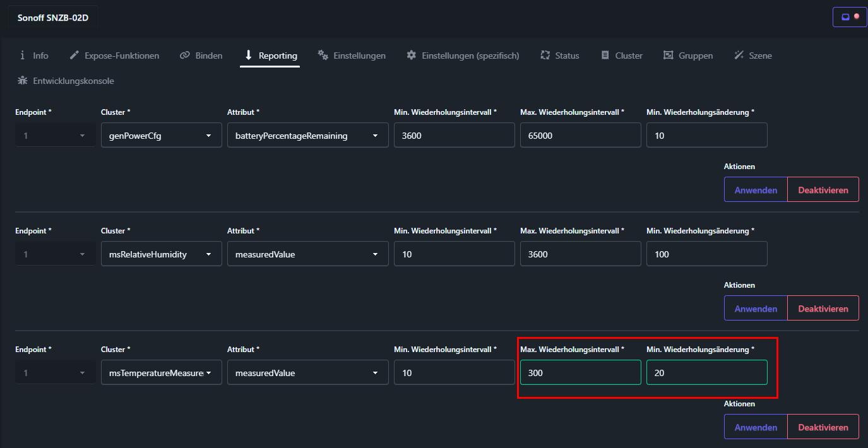Open the msRelativeHumidity cluster dropdown
868x448 pixels.
point(161,254)
